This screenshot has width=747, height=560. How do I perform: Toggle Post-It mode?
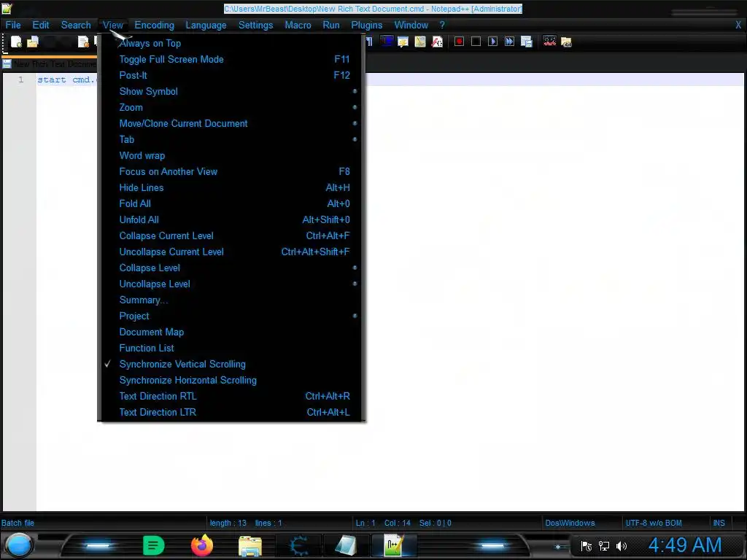point(231,75)
